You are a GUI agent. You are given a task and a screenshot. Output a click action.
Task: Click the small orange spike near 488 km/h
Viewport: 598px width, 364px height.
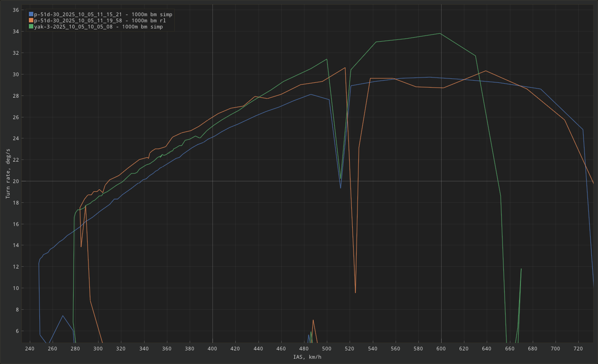tap(313, 320)
